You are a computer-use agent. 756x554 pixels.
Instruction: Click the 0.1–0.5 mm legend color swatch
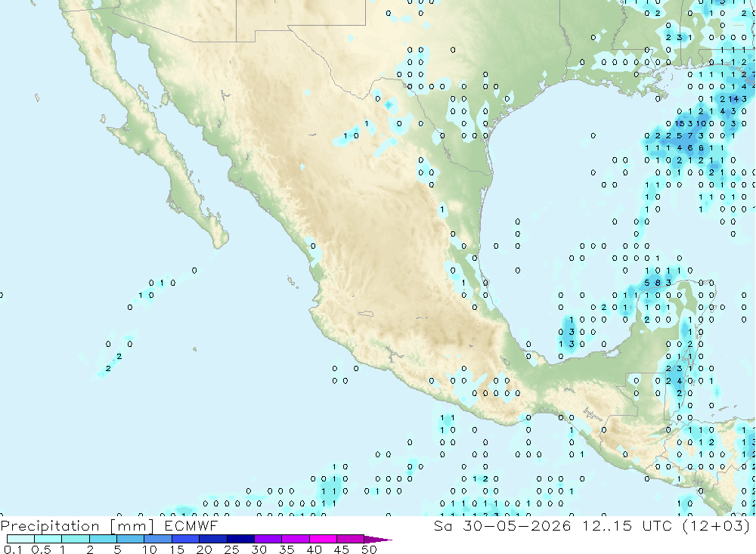pos(20,539)
